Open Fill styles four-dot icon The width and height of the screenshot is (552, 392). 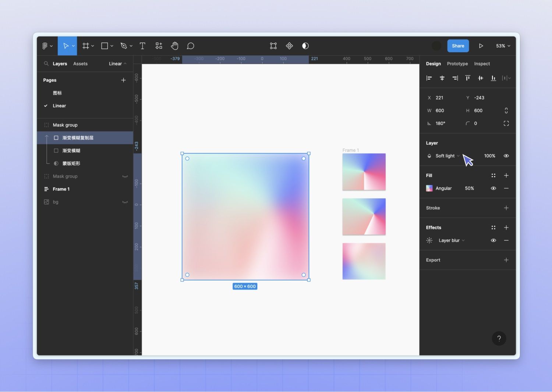(x=493, y=176)
